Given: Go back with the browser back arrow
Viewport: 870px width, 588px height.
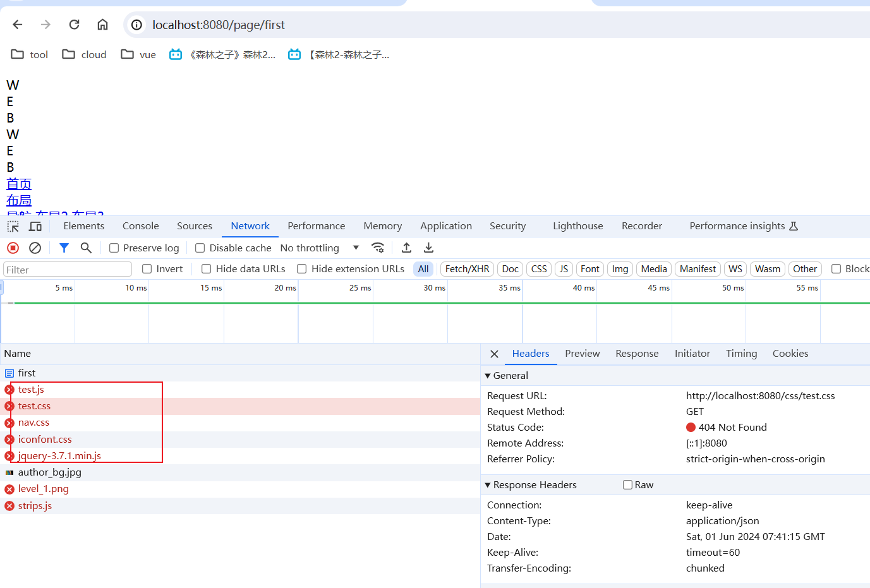Looking at the screenshot, I should point(18,25).
